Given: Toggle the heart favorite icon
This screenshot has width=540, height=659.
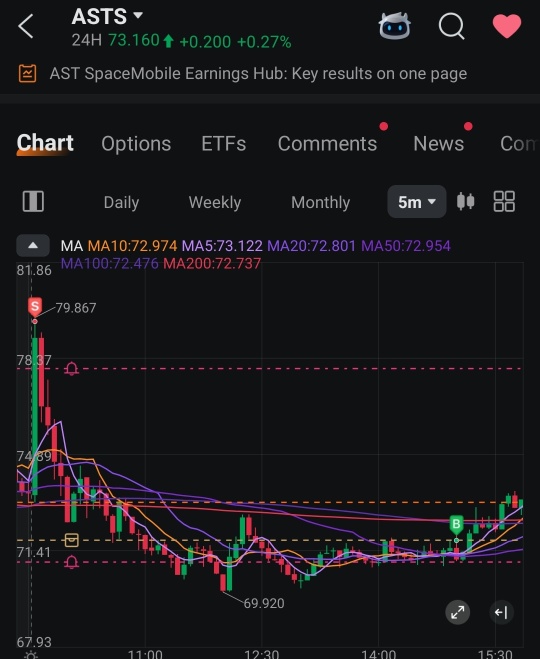Looking at the screenshot, I should click(x=507, y=26).
